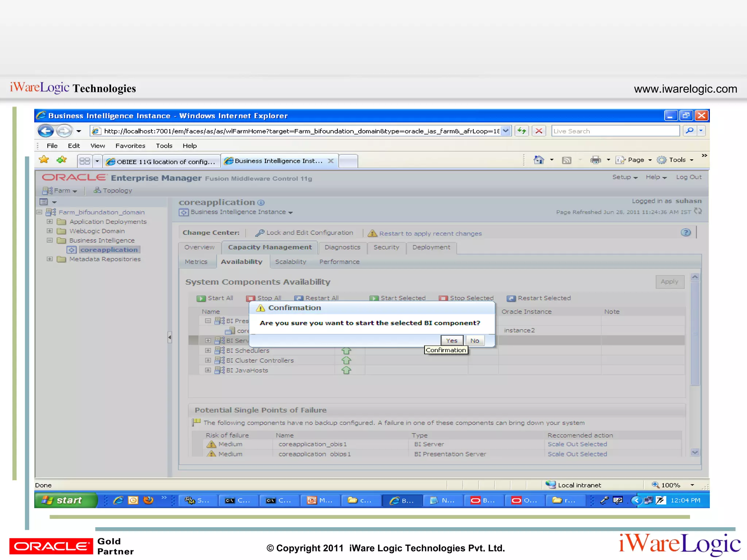
Task: Click Scale Out Selected link for BI Server
Action: tap(577, 444)
